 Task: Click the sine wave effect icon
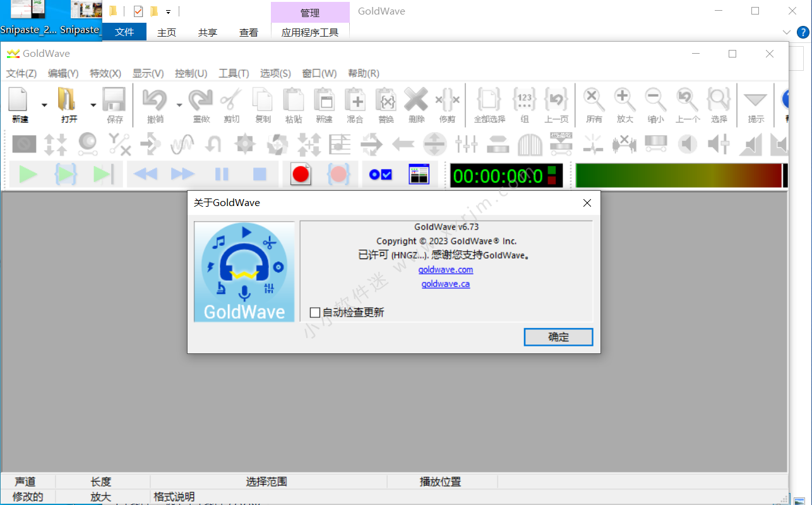182,144
